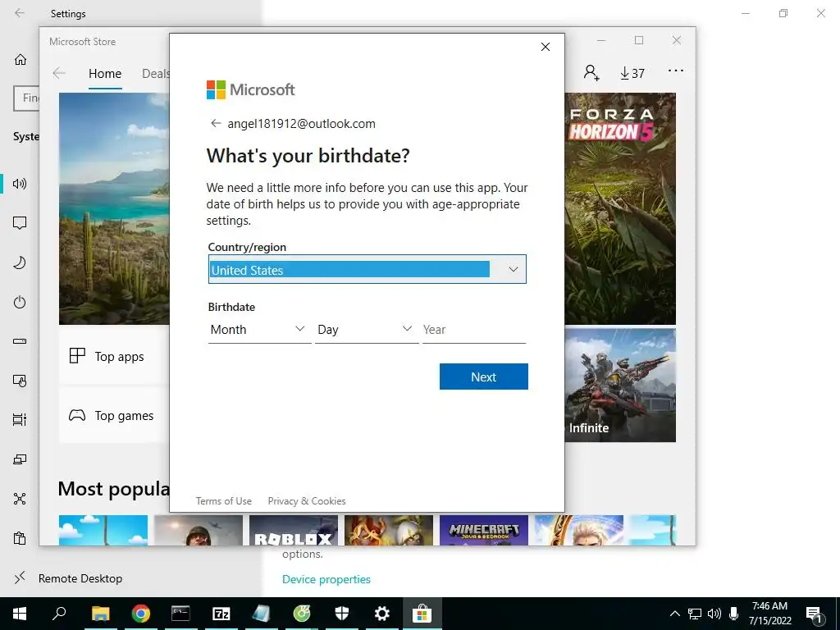Select the Deals tab in Microsoft Store

pos(155,73)
